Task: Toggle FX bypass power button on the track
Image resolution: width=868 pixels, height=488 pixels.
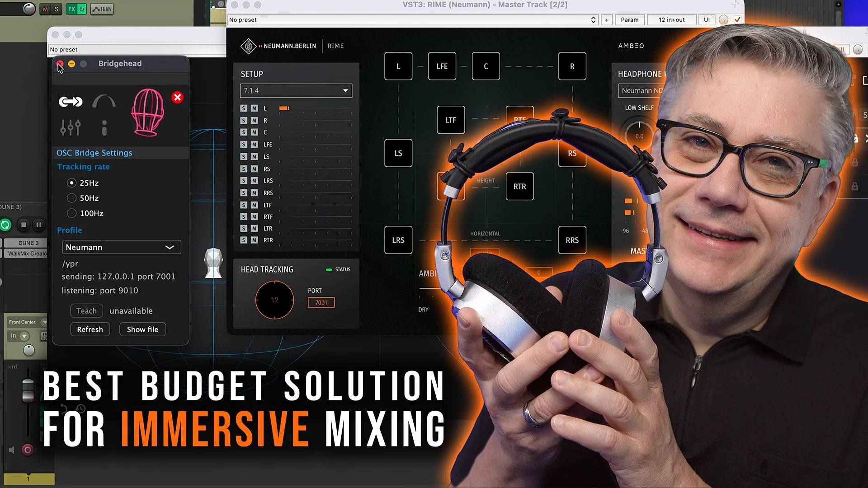Action: click(x=81, y=9)
